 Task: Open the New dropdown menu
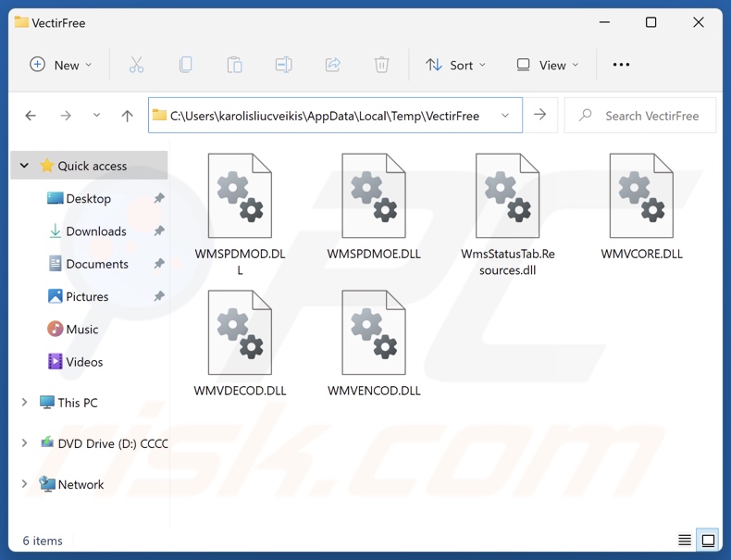[x=61, y=65]
